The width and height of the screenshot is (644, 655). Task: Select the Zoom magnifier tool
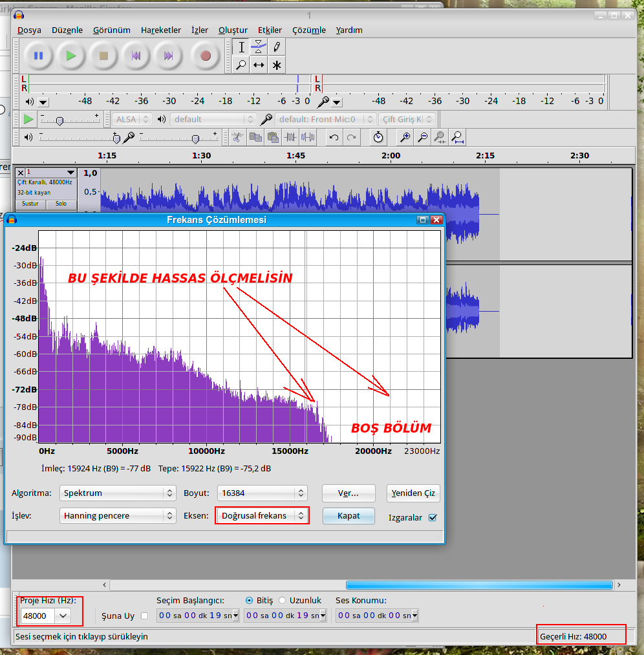(x=241, y=65)
